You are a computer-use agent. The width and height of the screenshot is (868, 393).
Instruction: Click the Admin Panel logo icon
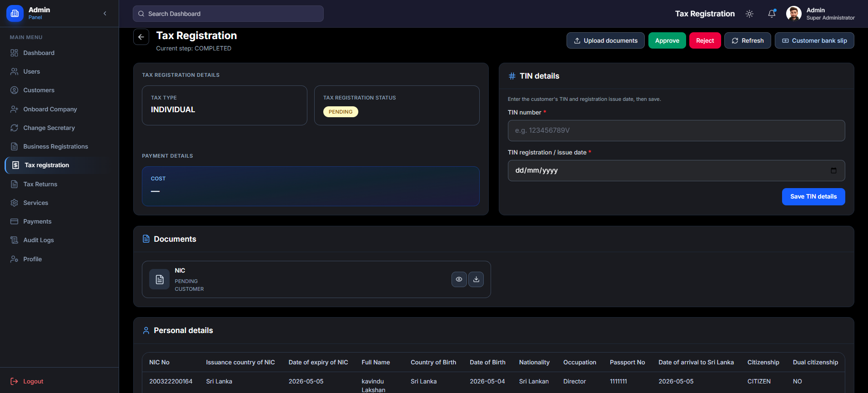pyautogui.click(x=15, y=14)
